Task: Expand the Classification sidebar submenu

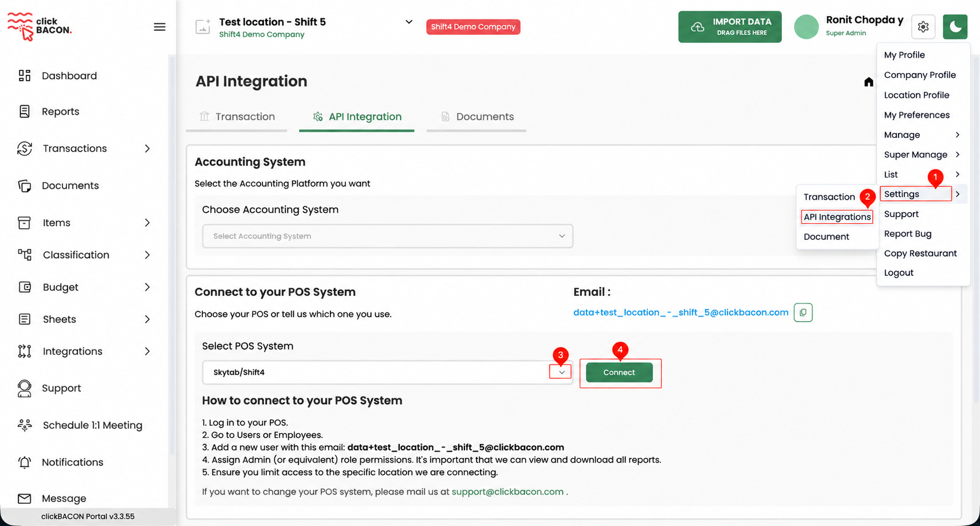Action: point(147,255)
